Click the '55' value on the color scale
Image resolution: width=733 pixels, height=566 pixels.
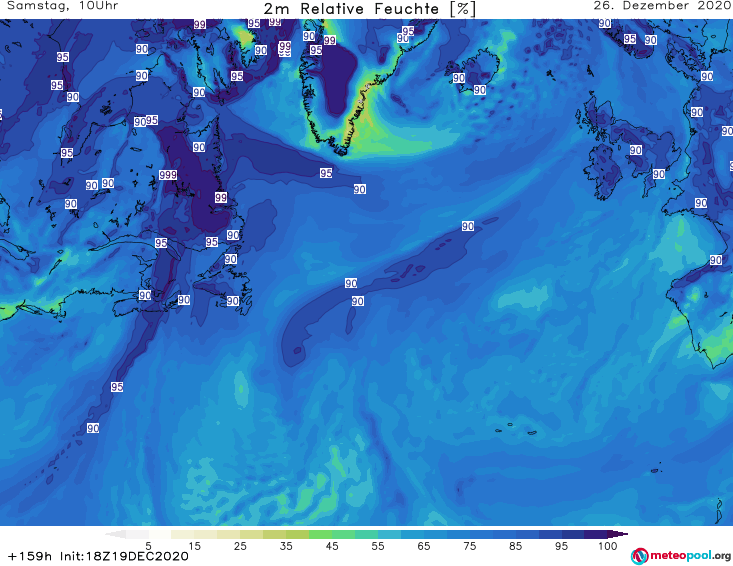(x=378, y=546)
